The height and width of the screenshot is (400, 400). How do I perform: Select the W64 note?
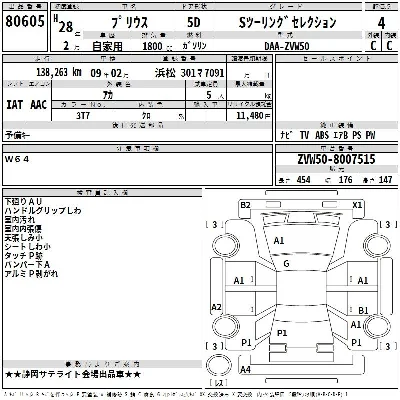pos(17,159)
